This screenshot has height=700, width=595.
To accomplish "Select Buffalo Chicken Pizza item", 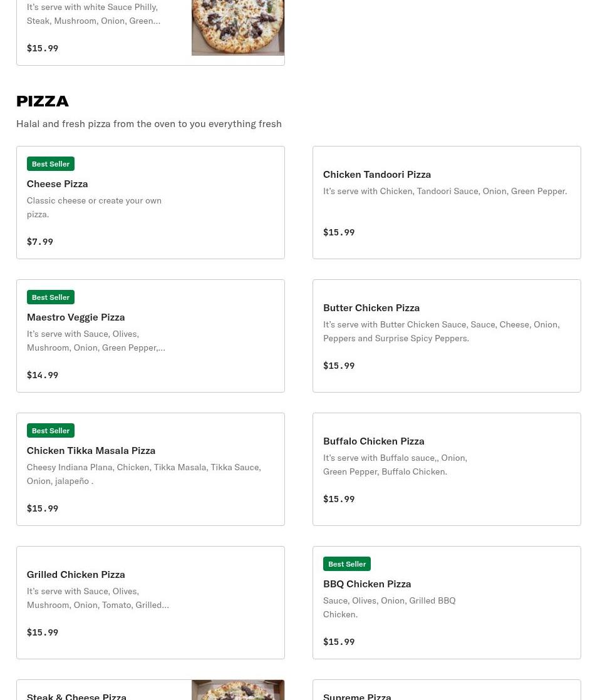I will coord(447,469).
